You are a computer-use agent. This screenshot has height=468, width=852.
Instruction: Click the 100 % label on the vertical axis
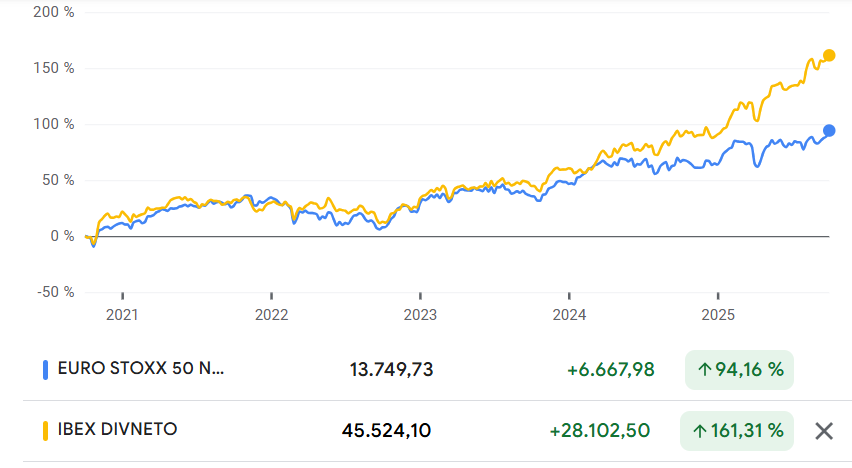click(x=55, y=124)
